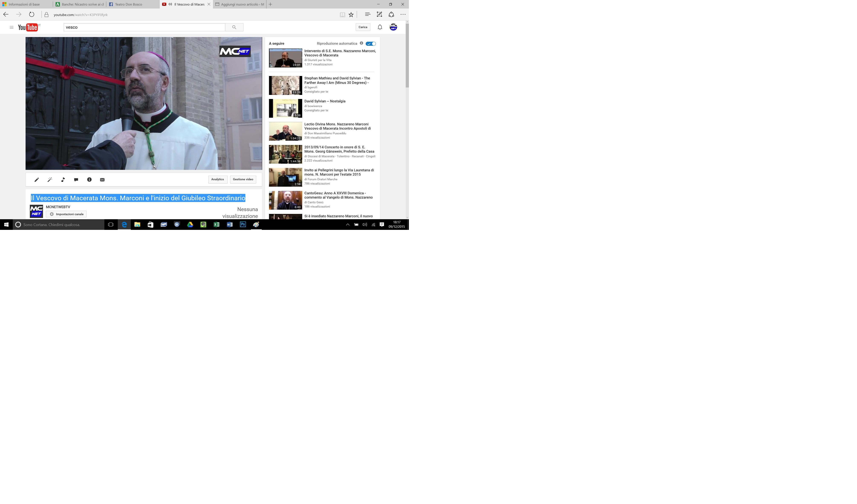This screenshot has height=504, width=857.
Task: Click the 2013/09/14 Concerto video thumbnail
Action: (285, 154)
